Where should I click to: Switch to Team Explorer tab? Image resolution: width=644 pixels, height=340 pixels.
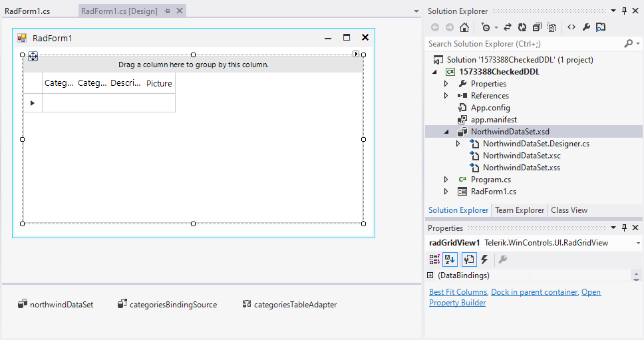coord(520,210)
